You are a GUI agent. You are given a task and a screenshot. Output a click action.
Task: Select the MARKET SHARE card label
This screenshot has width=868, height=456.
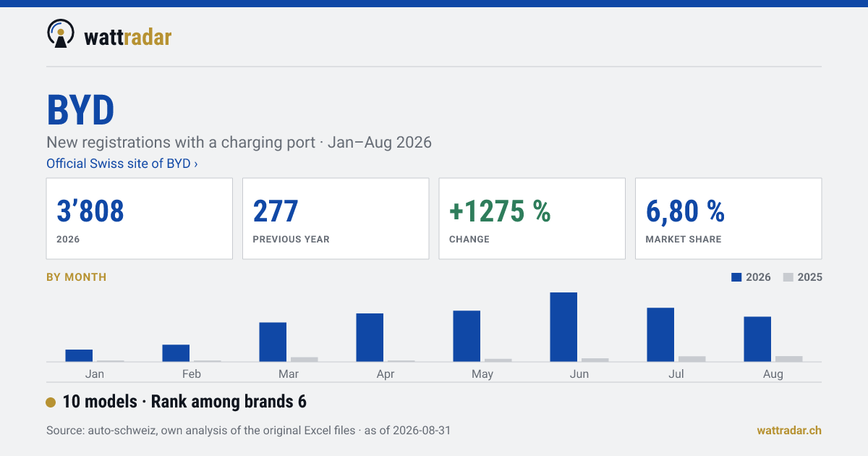point(684,239)
